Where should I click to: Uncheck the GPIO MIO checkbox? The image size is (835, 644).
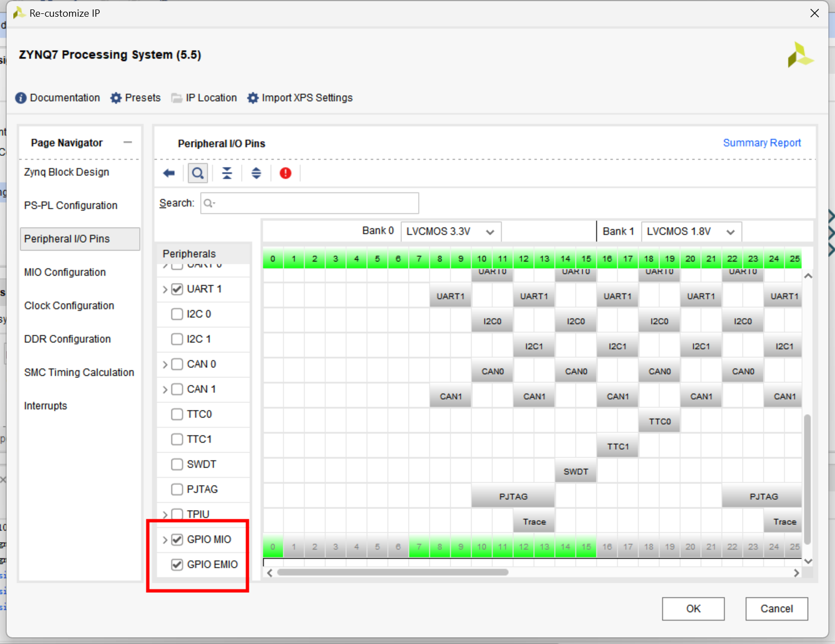177,539
